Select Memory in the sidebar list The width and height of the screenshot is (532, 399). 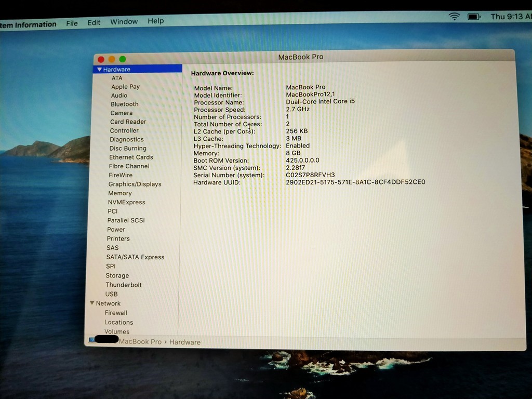click(x=120, y=193)
